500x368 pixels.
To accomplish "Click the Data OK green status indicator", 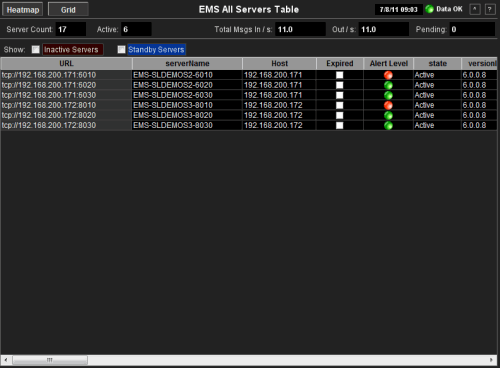I will [429, 9].
